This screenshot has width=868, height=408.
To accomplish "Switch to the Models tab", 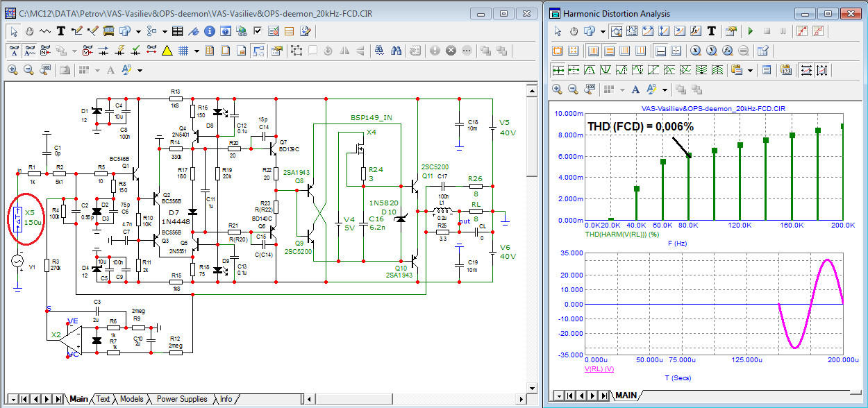I will 131,399.
